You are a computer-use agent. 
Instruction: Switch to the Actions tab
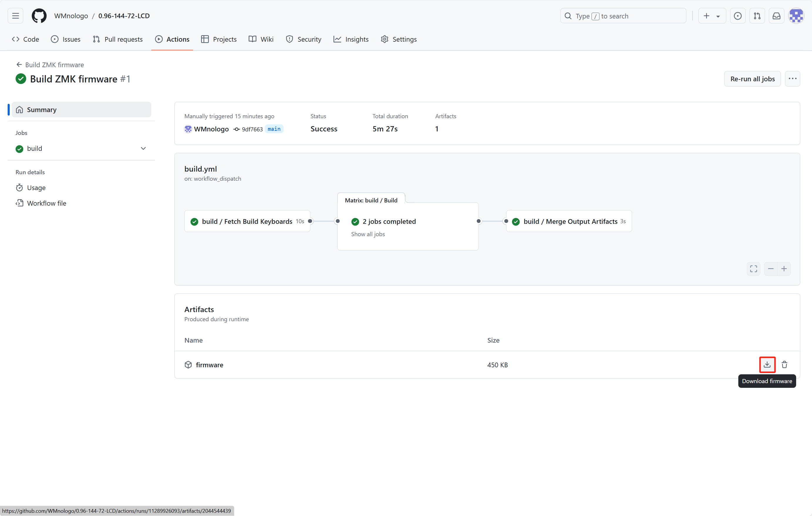172,39
